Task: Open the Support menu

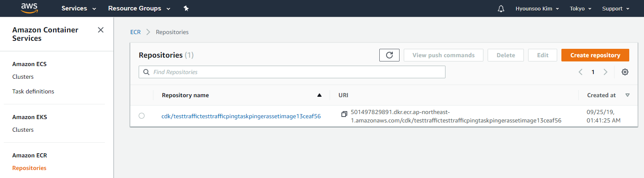Action: click(x=616, y=8)
